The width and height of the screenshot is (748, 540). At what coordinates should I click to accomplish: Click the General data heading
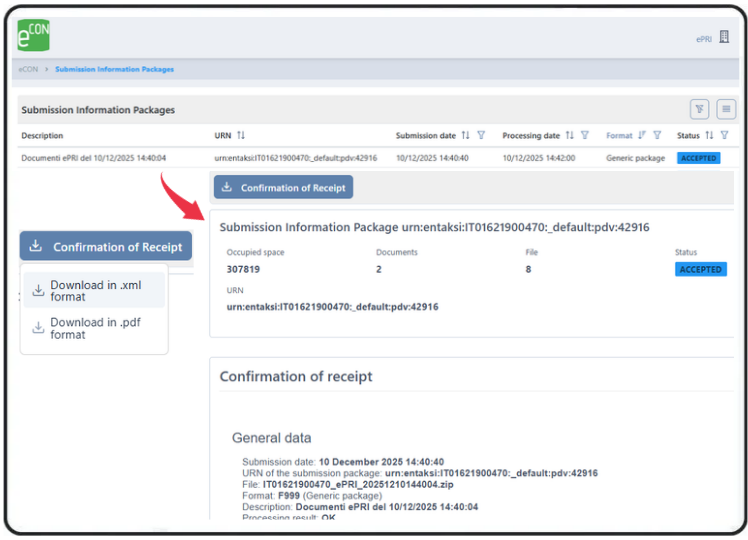coord(271,437)
